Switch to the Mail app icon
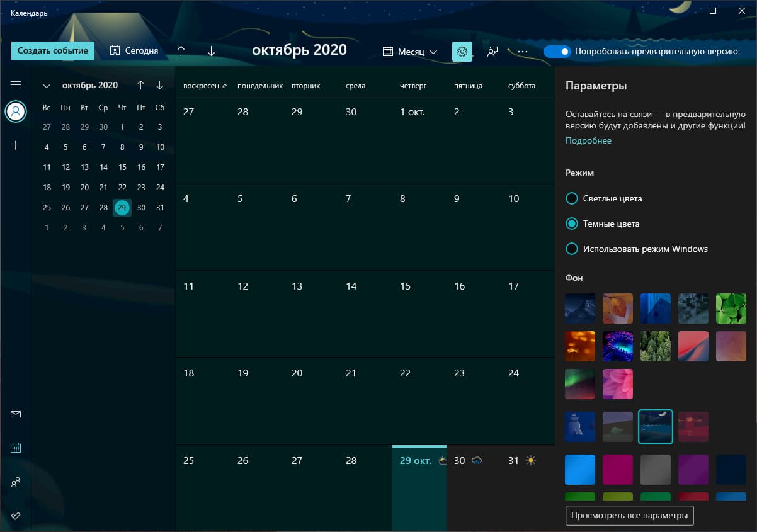Image resolution: width=757 pixels, height=532 pixels. tap(16, 414)
